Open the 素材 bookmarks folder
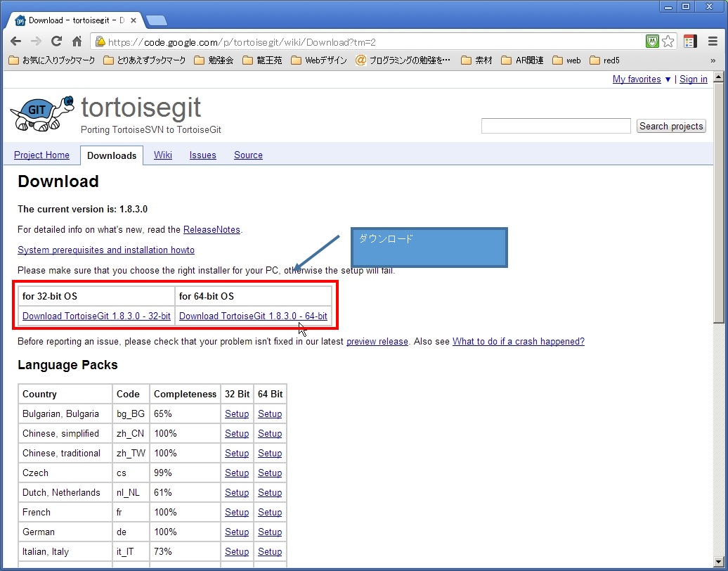 point(476,60)
